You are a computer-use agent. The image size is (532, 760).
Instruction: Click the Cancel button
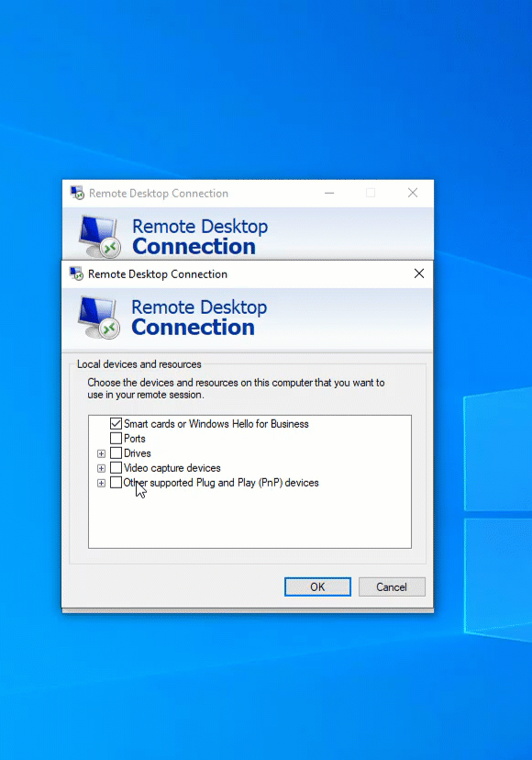click(x=392, y=587)
